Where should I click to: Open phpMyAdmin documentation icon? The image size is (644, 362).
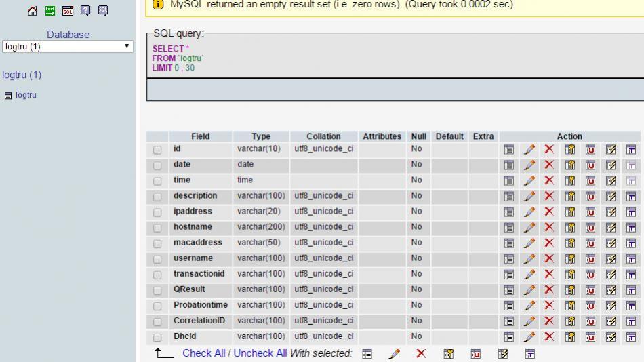tap(85, 11)
